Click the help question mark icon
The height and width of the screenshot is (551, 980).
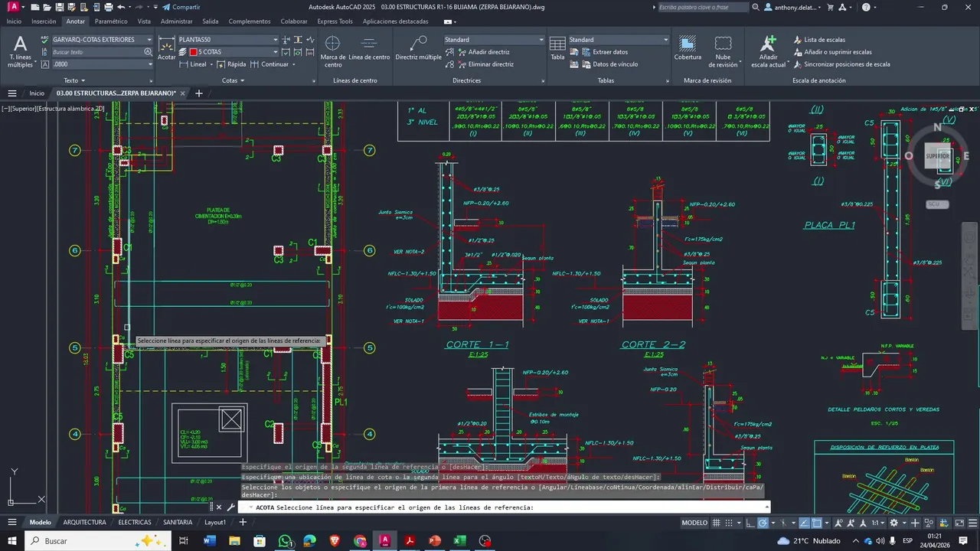[x=866, y=7]
